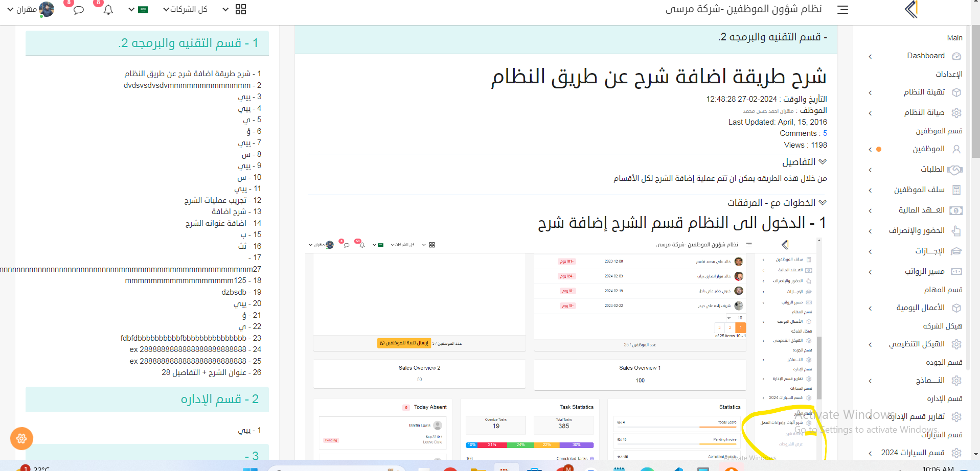Open the apps grid icon
980x471 pixels.
(241, 9)
